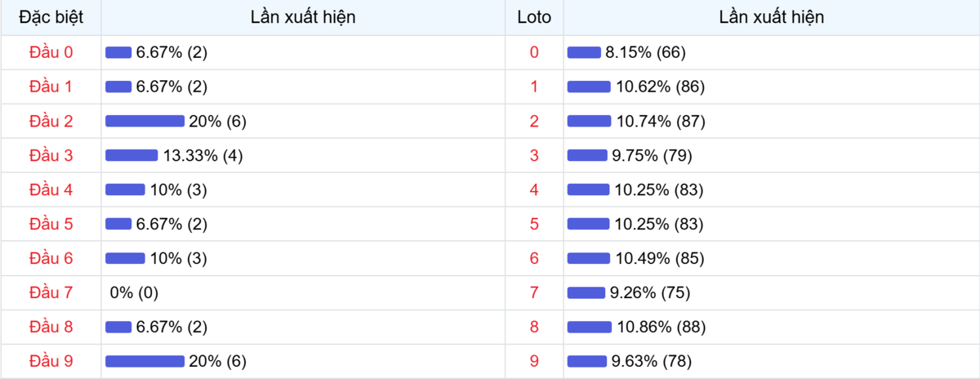
Task: Click the red Loto number 0
Action: (x=534, y=52)
